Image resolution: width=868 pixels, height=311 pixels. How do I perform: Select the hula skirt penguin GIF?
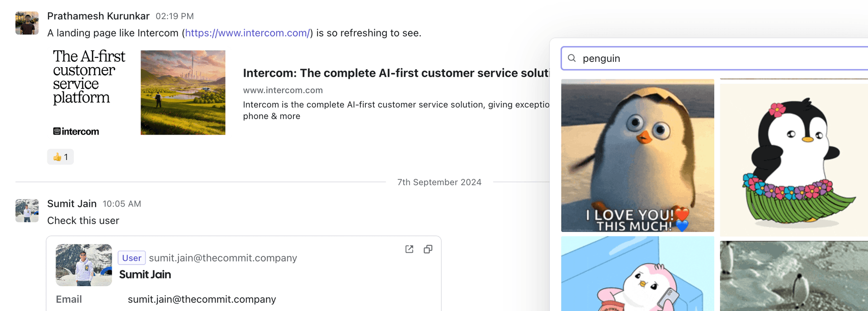click(793, 160)
